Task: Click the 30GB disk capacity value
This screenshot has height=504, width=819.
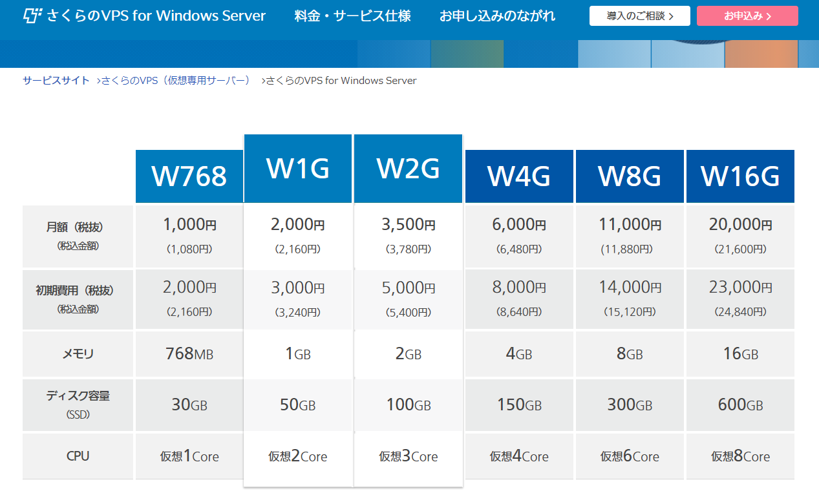Action: point(190,405)
